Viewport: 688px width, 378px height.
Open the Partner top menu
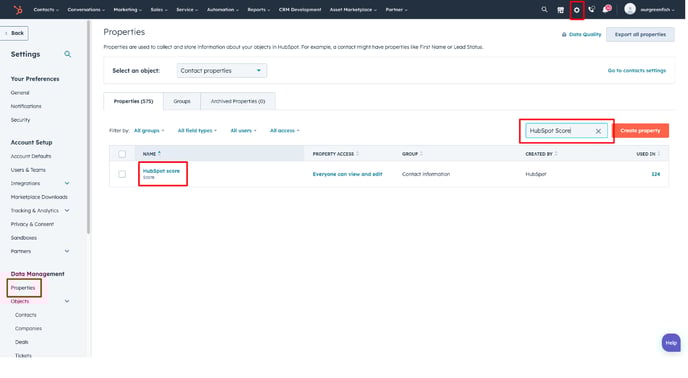[396, 10]
